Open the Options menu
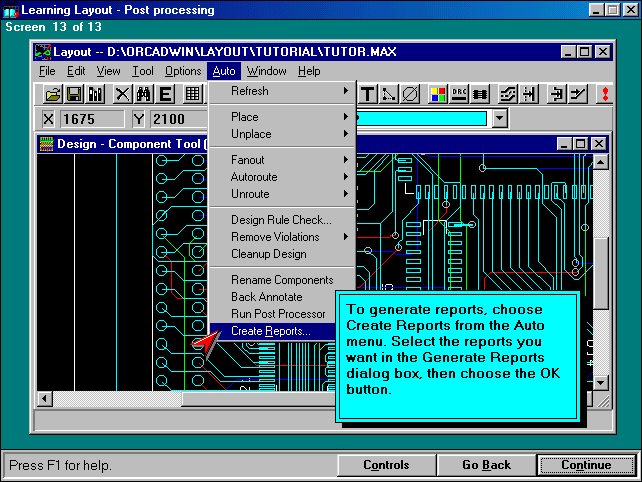The image size is (642, 482). tap(183, 71)
